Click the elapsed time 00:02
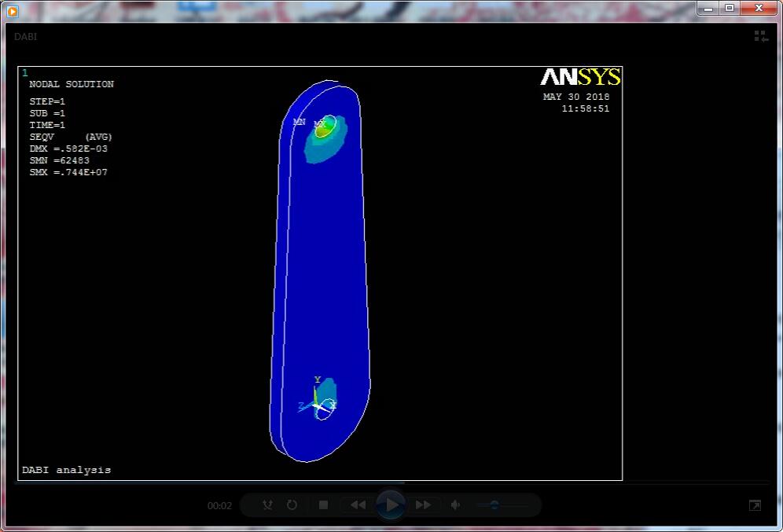Screen dimensions: 783x532 pos(219,505)
